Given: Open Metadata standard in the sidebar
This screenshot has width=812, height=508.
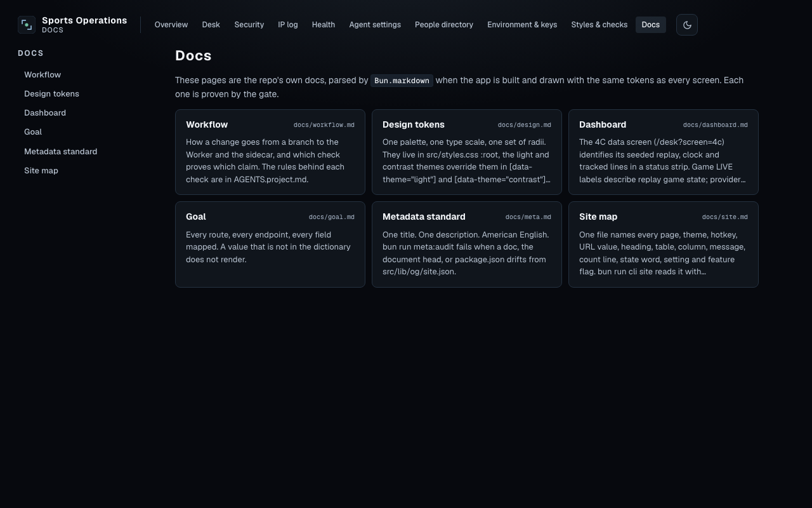Looking at the screenshot, I should click(60, 152).
